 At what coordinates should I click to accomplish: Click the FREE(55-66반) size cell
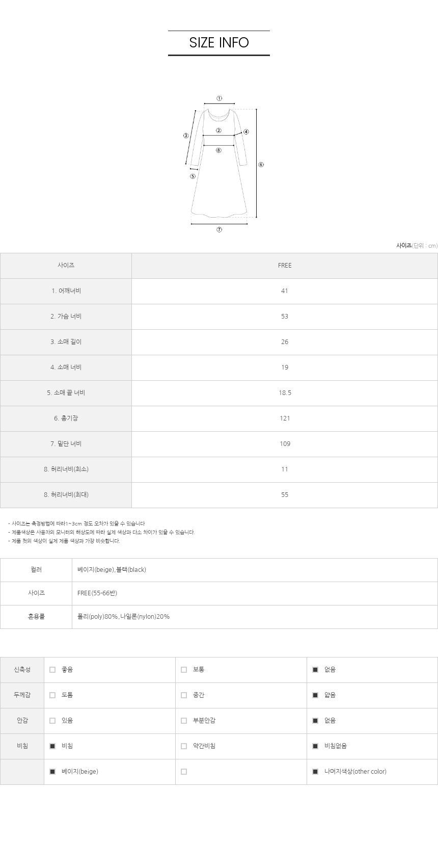255,593
